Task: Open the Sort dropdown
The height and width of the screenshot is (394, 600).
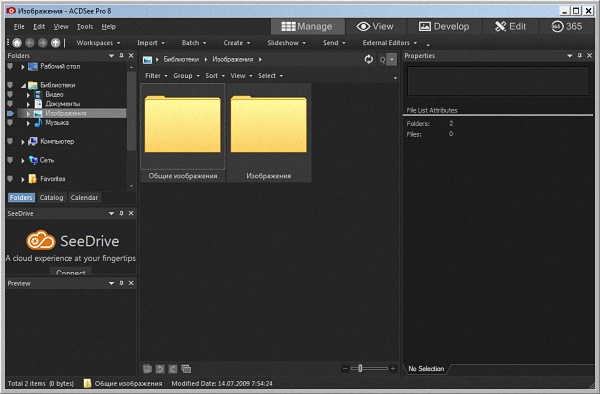Action: [215, 76]
